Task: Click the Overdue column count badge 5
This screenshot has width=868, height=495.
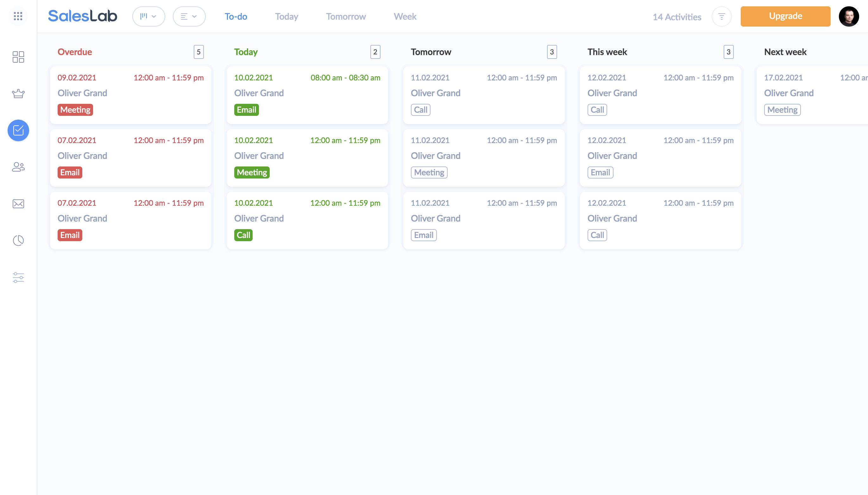Action: coord(198,52)
